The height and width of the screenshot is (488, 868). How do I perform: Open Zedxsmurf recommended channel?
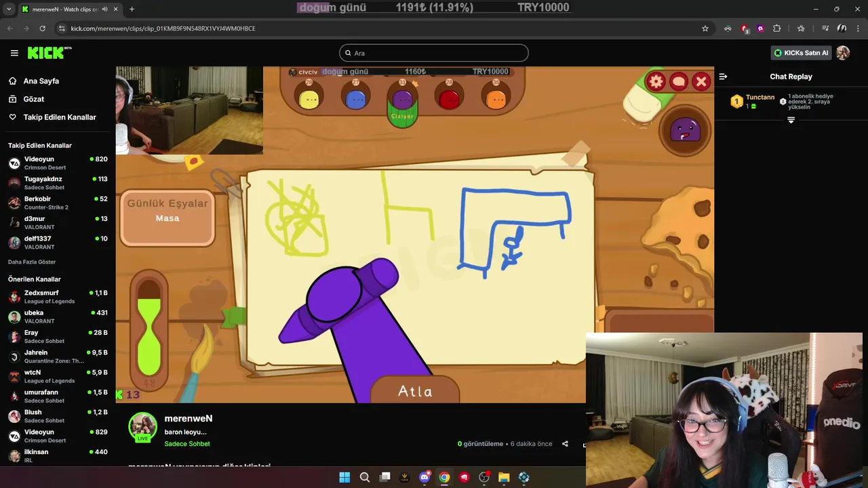coord(58,297)
